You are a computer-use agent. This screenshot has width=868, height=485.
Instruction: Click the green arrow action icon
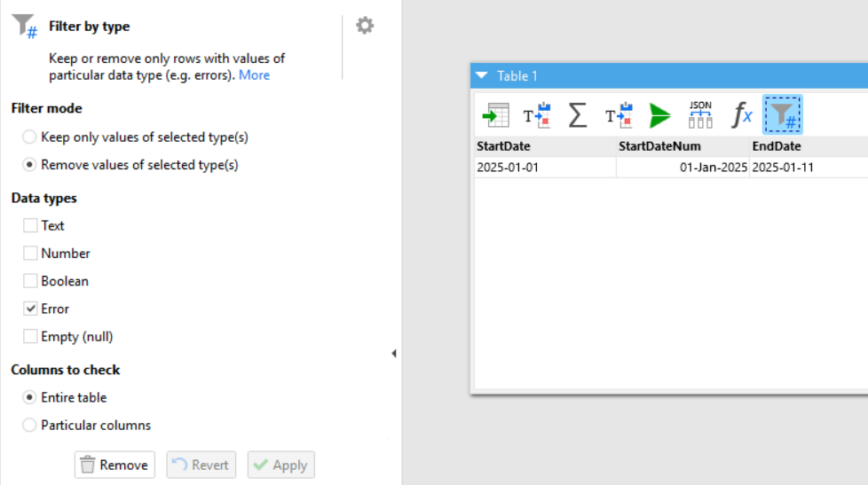659,115
